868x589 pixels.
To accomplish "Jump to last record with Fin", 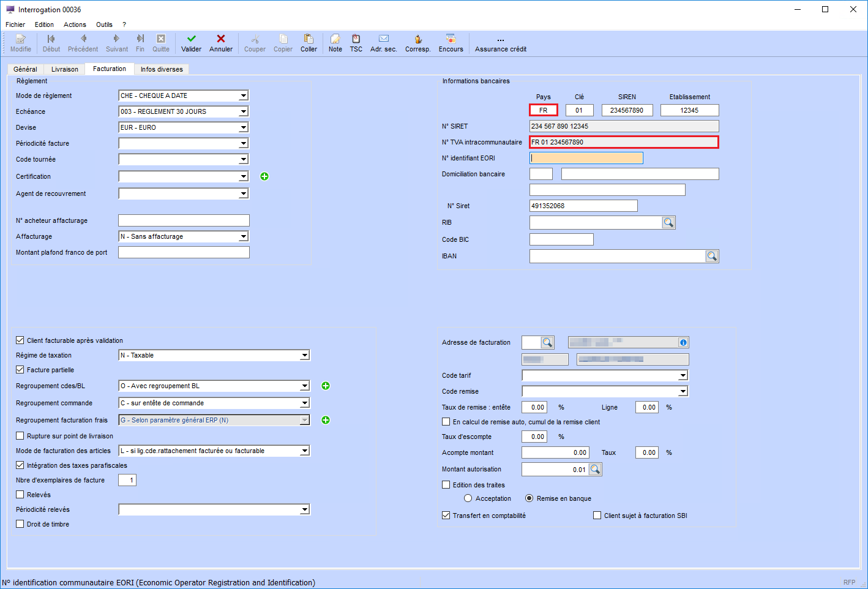I will [140, 43].
